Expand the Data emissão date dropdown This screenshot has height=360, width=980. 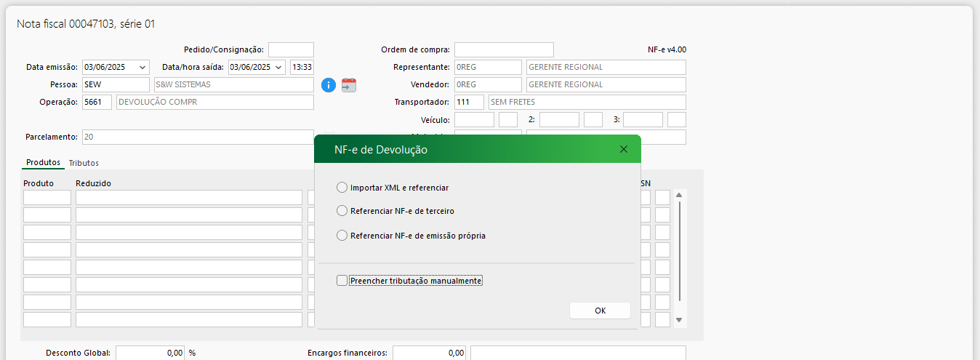(141, 67)
